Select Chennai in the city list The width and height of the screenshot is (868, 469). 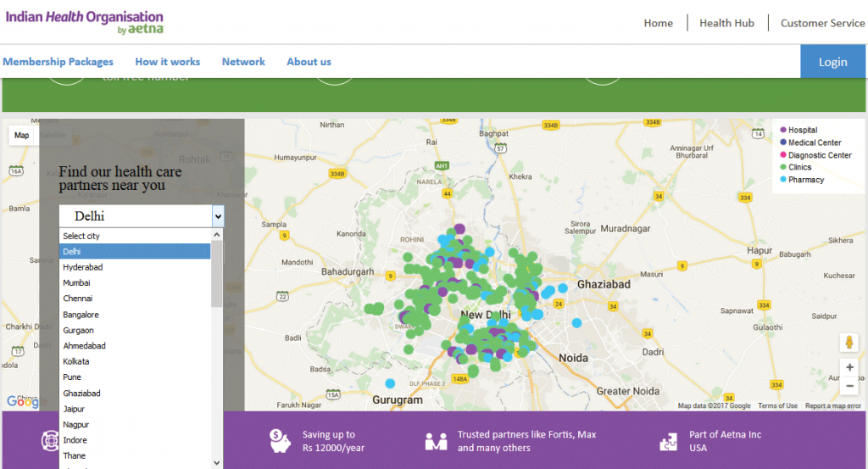(x=135, y=298)
